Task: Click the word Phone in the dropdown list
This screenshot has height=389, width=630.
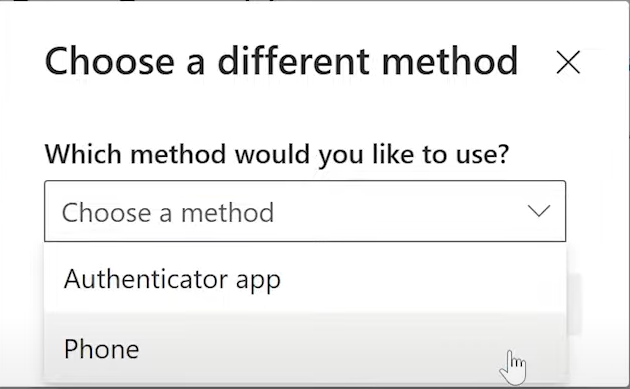Action: 101,349
